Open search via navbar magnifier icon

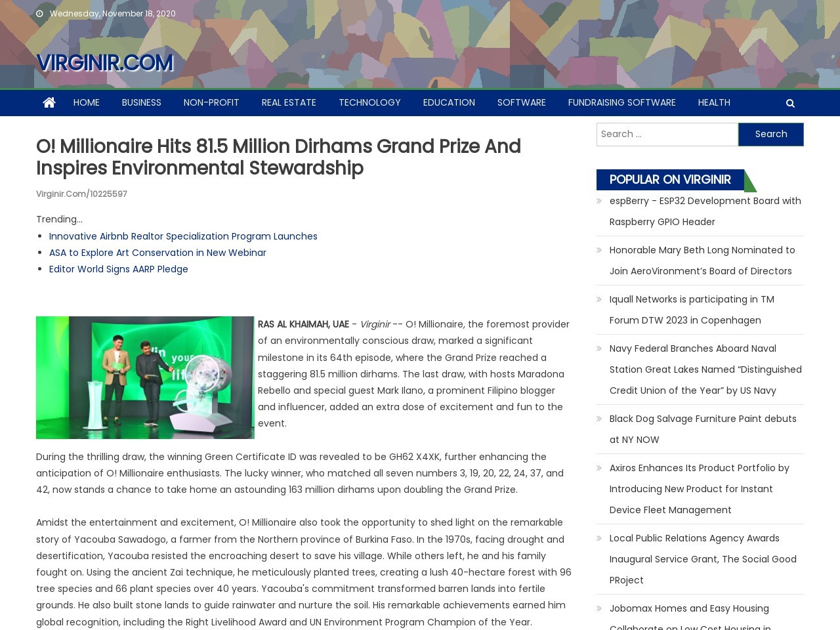(790, 103)
